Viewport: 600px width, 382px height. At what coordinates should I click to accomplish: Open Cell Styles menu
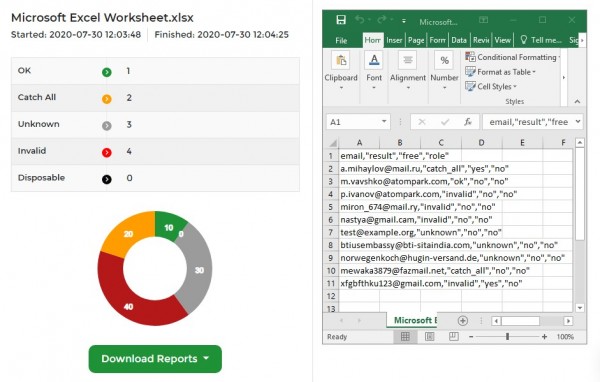[491, 87]
